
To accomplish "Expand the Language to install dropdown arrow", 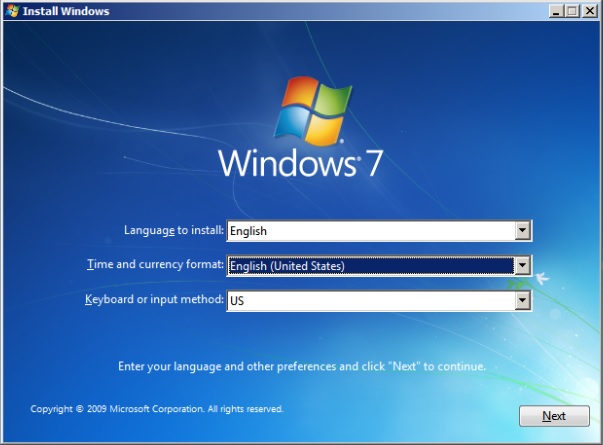I will coord(520,231).
